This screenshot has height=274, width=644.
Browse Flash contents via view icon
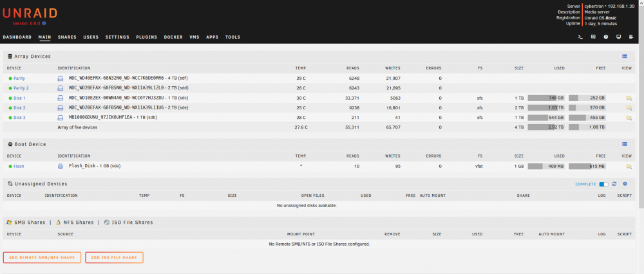(629, 167)
